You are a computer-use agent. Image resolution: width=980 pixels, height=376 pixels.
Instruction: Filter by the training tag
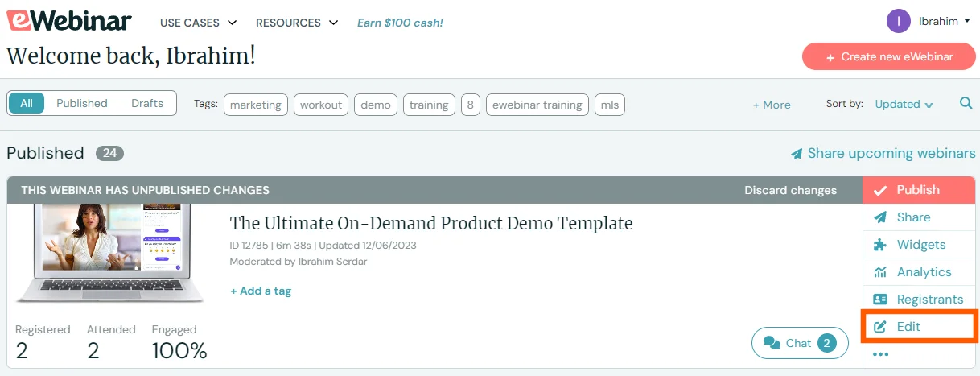coord(429,105)
